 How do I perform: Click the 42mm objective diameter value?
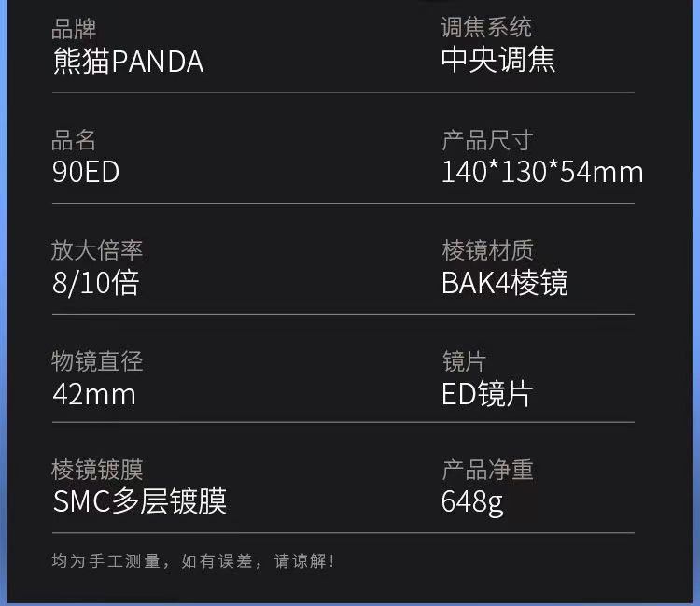click(x=94, y=393)
